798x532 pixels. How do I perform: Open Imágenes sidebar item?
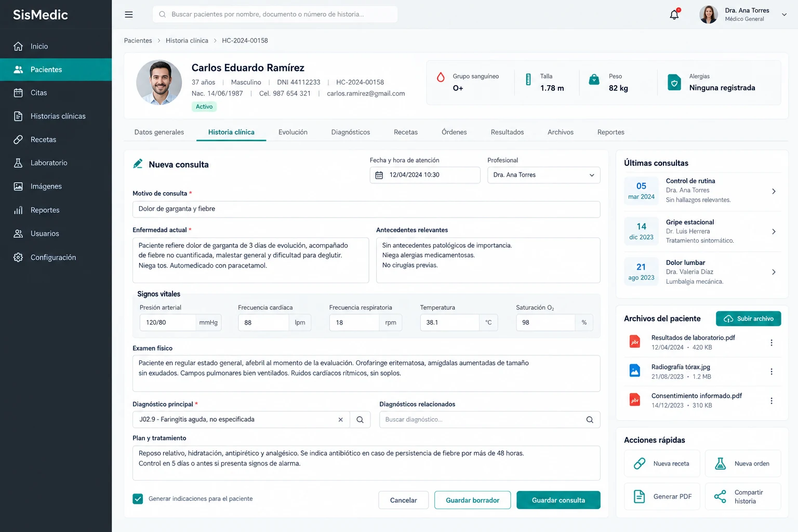[56, 186]
